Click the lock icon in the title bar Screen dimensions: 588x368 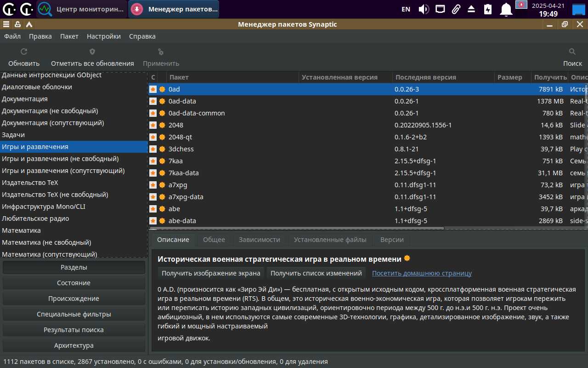click(x=17, y=24)
